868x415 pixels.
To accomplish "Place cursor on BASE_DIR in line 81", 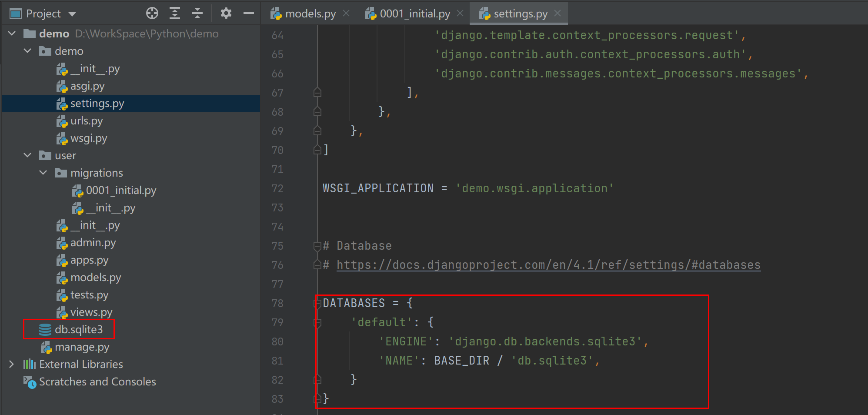I will (461, 361).
